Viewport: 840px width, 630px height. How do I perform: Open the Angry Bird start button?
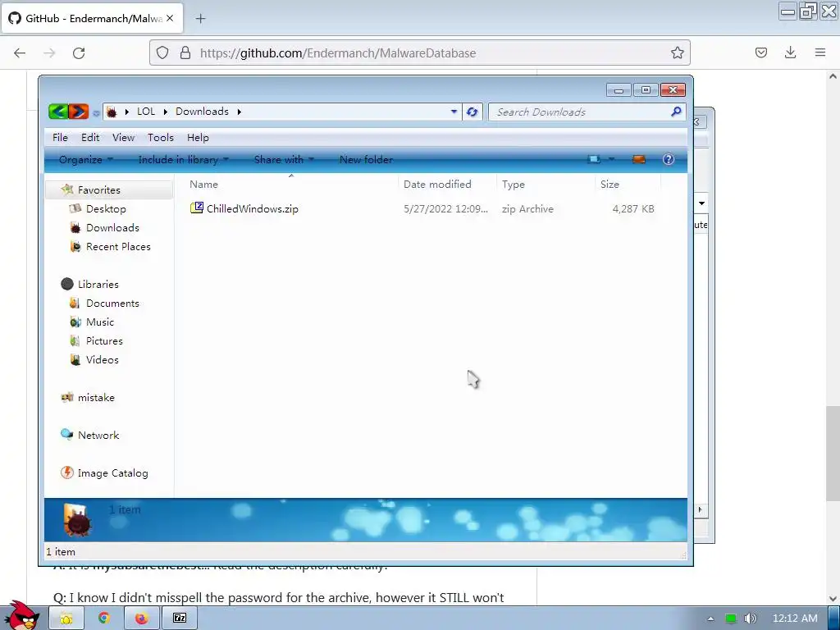[x=22, y=616]
